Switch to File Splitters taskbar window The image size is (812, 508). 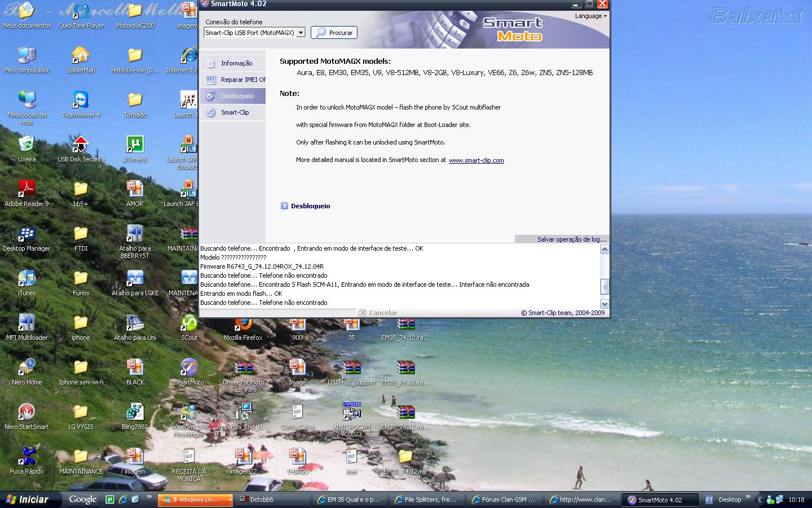pos(427,500)
